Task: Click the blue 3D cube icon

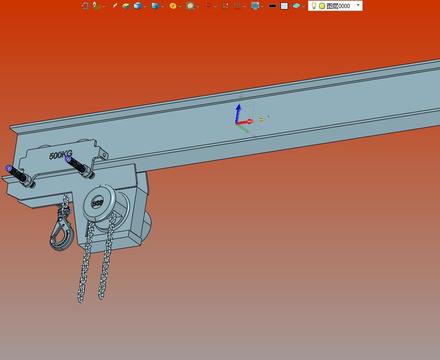Action: pyautogui.click(x=138, y=6)
